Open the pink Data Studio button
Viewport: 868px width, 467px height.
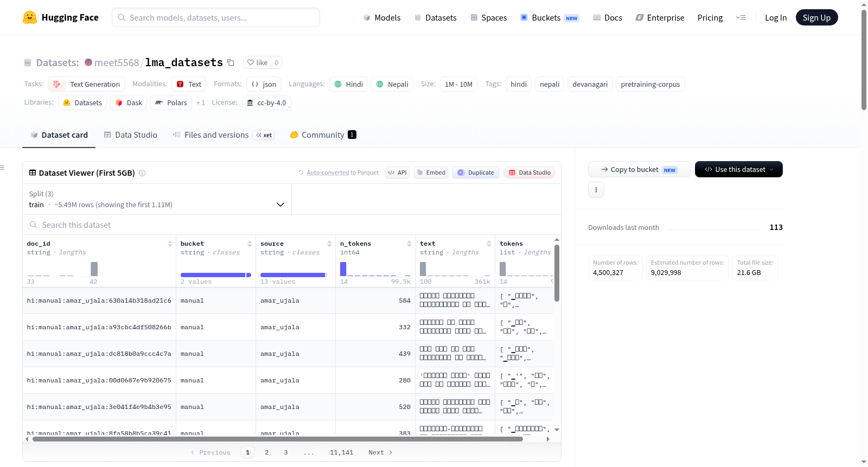[x=529, y=172]
